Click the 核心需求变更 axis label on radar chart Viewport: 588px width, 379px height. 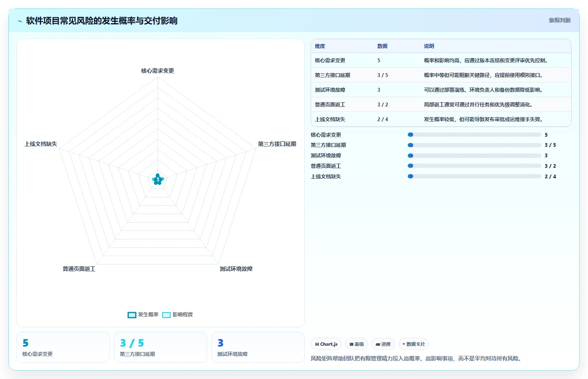[x=158, y=71]
